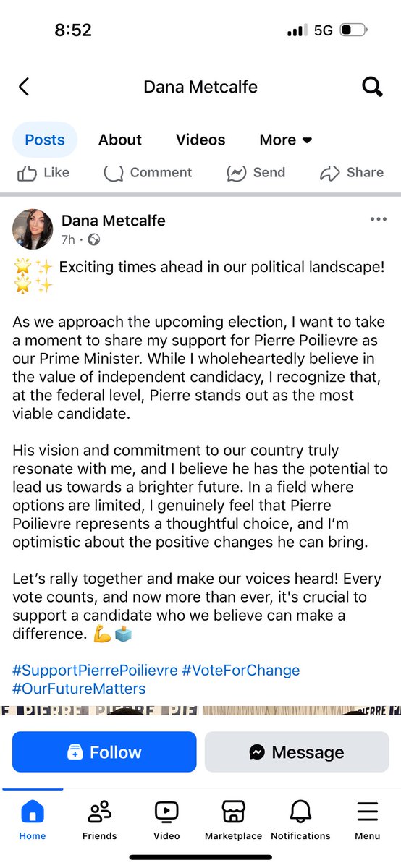
Task: Open Notifications bell in bottom bar
Action: pyautogui.click(x=300, y=821)
